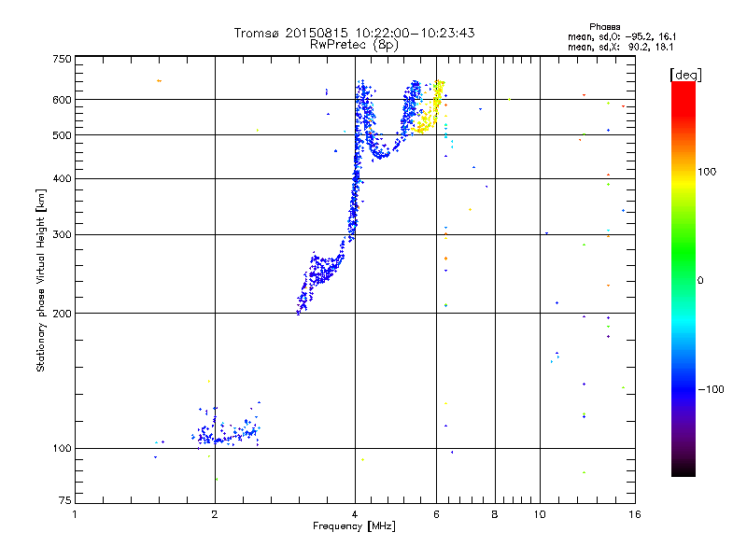Screen dimensions: 747x560
Task: Click the '400' y-axis tick label
Action: coord(62,178)
